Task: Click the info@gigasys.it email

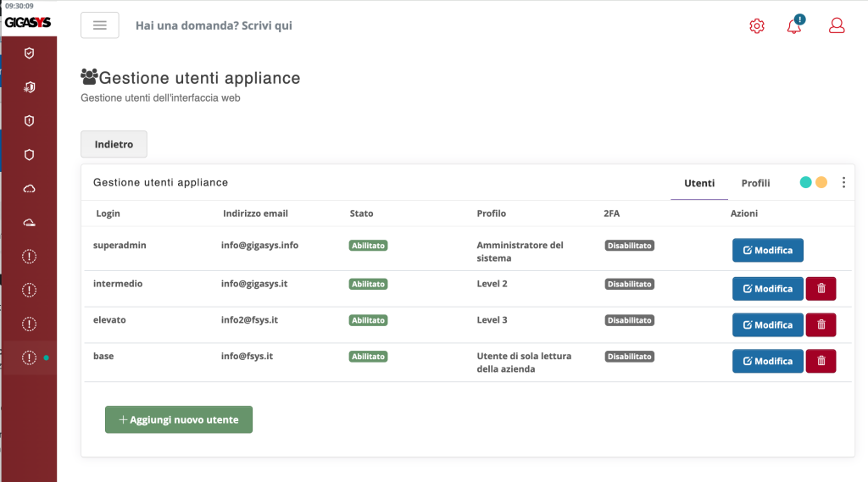Action: 254,284
